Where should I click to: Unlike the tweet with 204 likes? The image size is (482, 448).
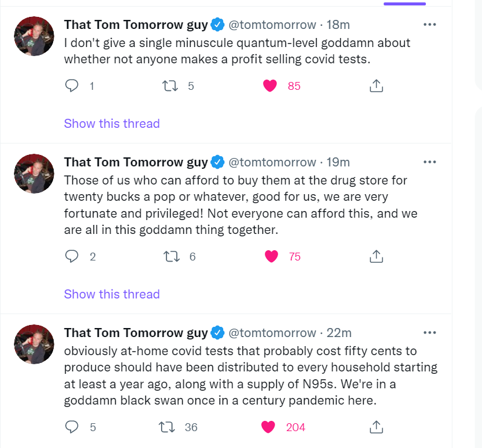[268, 427]
